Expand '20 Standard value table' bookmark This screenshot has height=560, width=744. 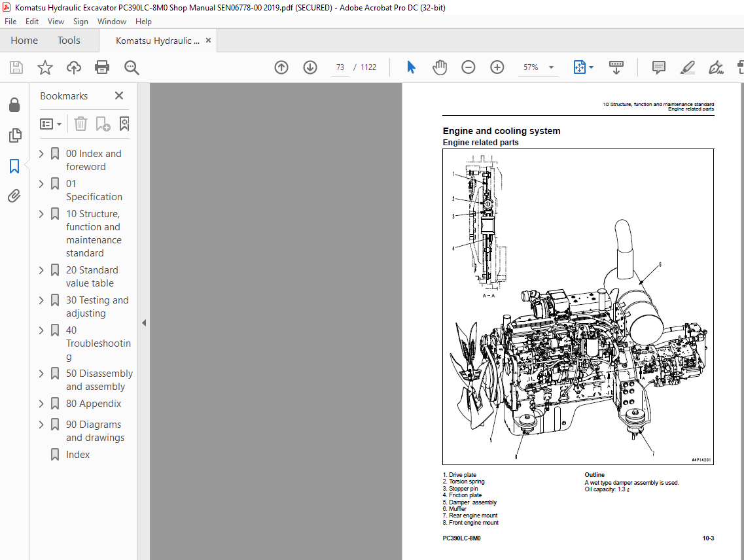click(41, 270)
